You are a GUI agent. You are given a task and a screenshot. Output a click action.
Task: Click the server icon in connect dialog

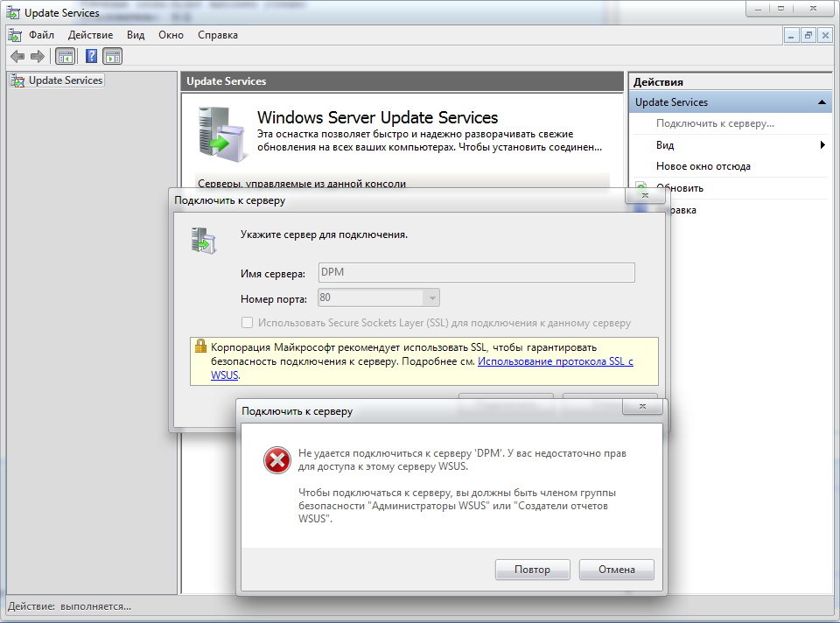tap(204, 241)
